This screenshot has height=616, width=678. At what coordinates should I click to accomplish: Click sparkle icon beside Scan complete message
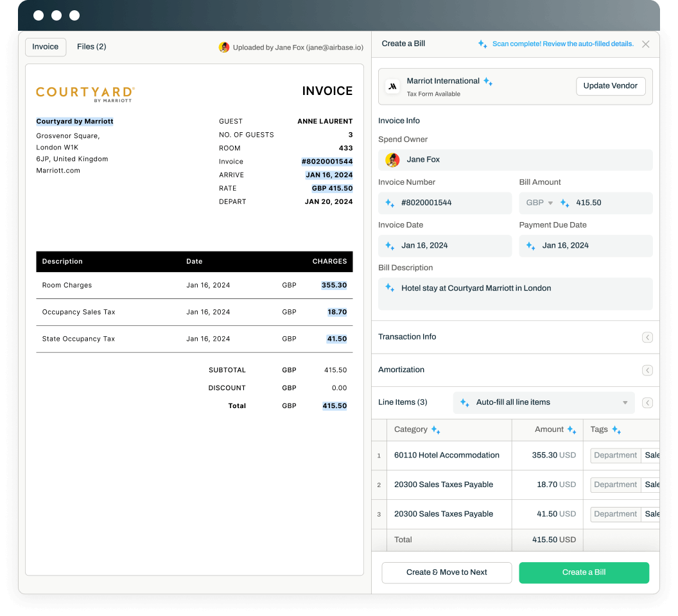pyautogui.click(x=483, y=44)
